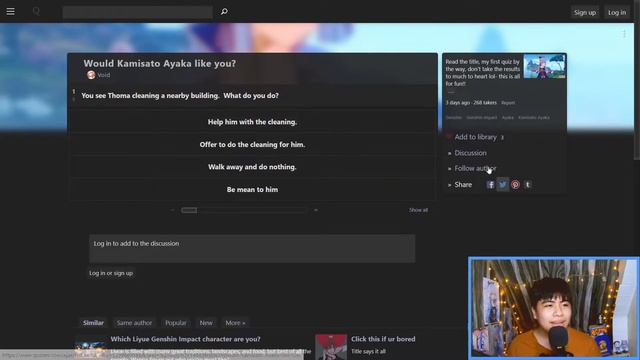This screenshot has width=640, height=360.
Task: Click the magnifying glass search icon
Action: click(x=224, y=11)
